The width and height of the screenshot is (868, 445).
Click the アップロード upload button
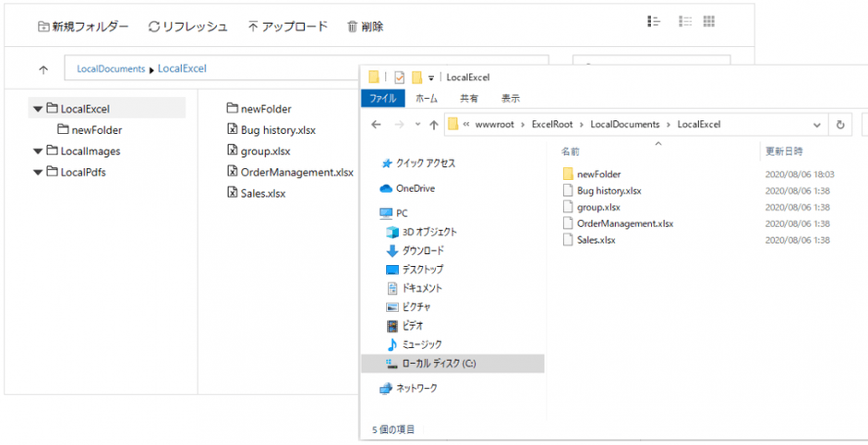287,27
